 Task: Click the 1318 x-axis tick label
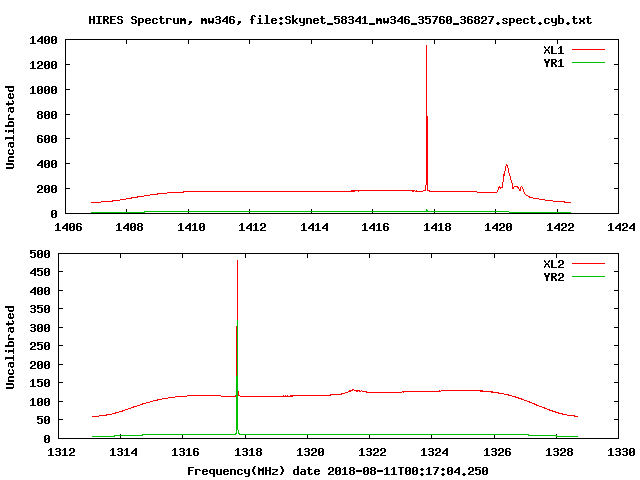tap(248, 452)
